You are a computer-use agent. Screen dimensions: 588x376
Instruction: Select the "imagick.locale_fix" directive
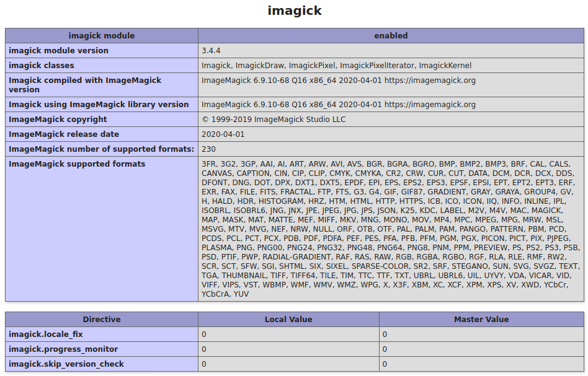(x=46, y=334)
